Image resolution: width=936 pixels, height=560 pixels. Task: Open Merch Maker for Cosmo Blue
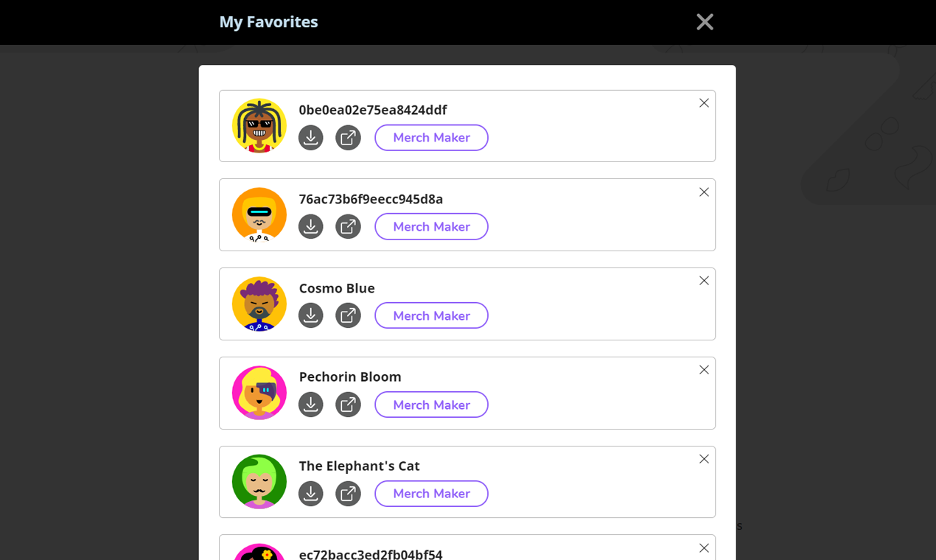click(x=431, y=315)
